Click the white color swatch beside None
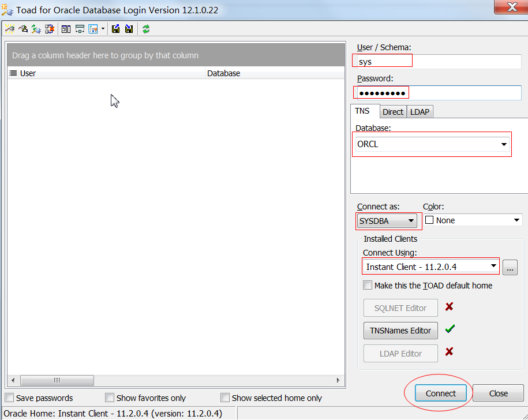Screen dimensions: 528x420 click(x=429, y=220)
